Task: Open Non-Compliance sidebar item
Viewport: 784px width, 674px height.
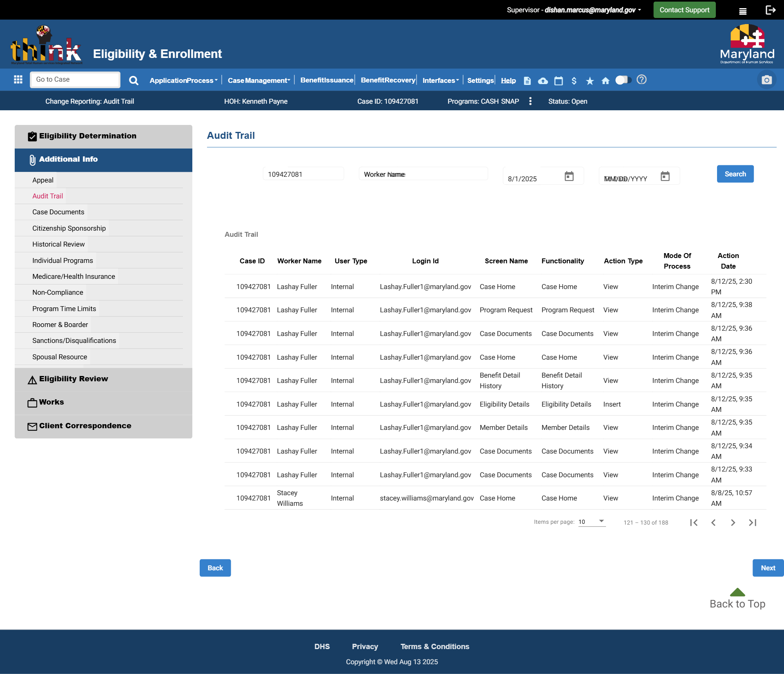Action: [x=58, y=292]
